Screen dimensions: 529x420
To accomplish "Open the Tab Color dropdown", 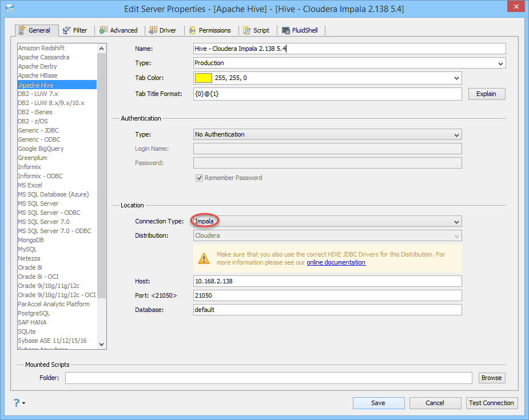I will point(327,78).
